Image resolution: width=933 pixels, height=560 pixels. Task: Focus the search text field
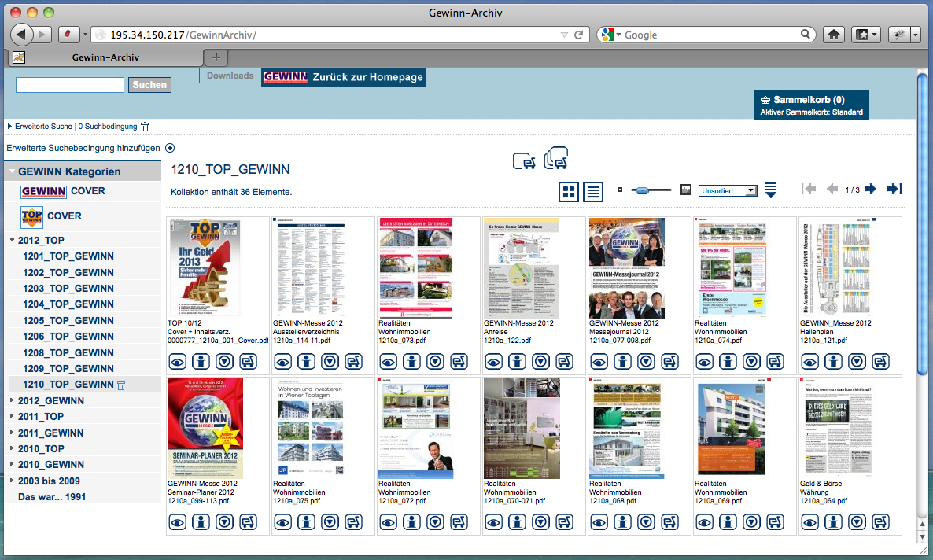[69, 85]
